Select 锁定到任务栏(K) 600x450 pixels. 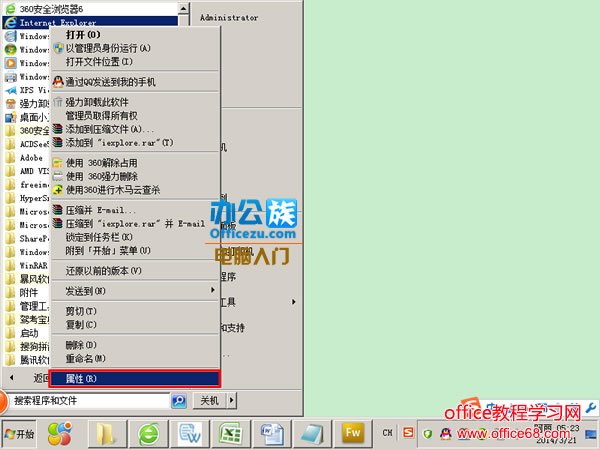pyautogui.click(x=135, y=237)
